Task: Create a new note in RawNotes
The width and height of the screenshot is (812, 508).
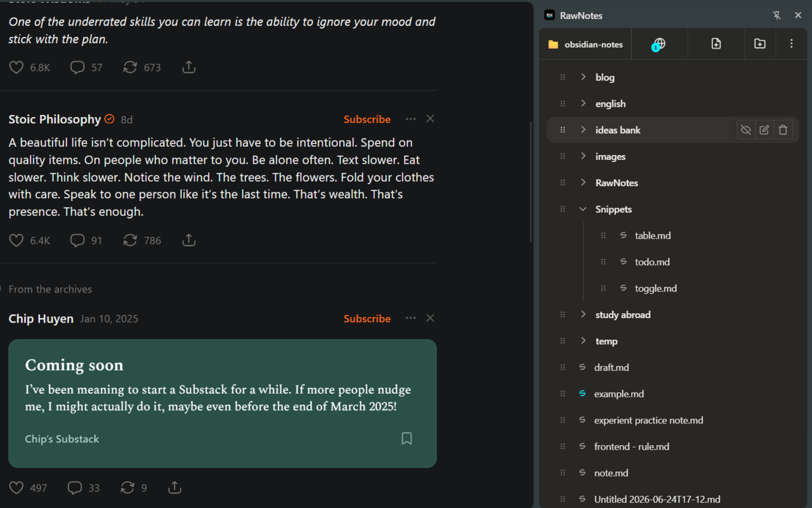Action: [x=716, y=44]
